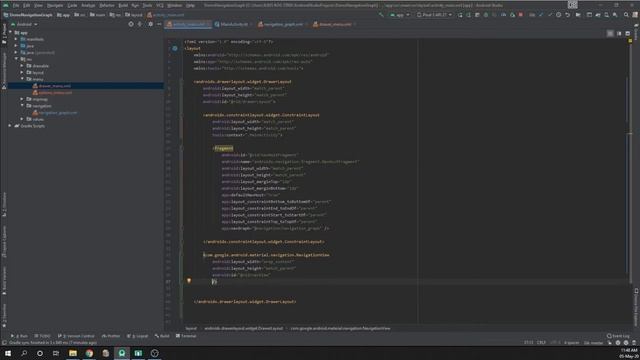Open Logcat tool window
This screenshot has height=360, width=640.
pyautogui.click(x=138, y=336)
